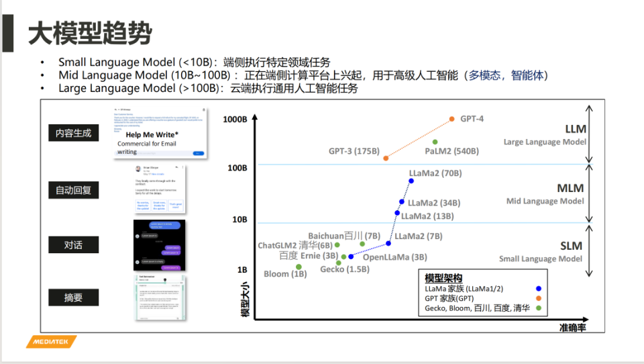This screenshot has height=364, width=644.
Task: Click the LLM range double arrow
Action: 589,134
